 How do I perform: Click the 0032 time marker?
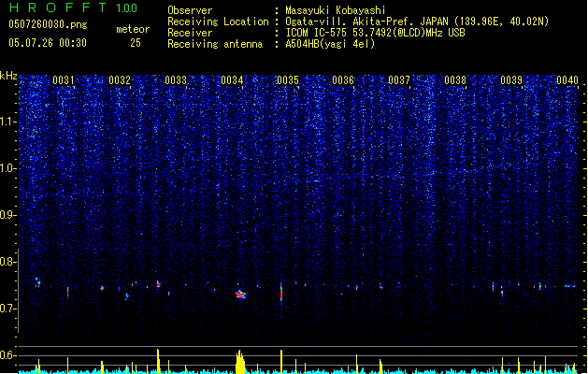(x=120, y=80)
